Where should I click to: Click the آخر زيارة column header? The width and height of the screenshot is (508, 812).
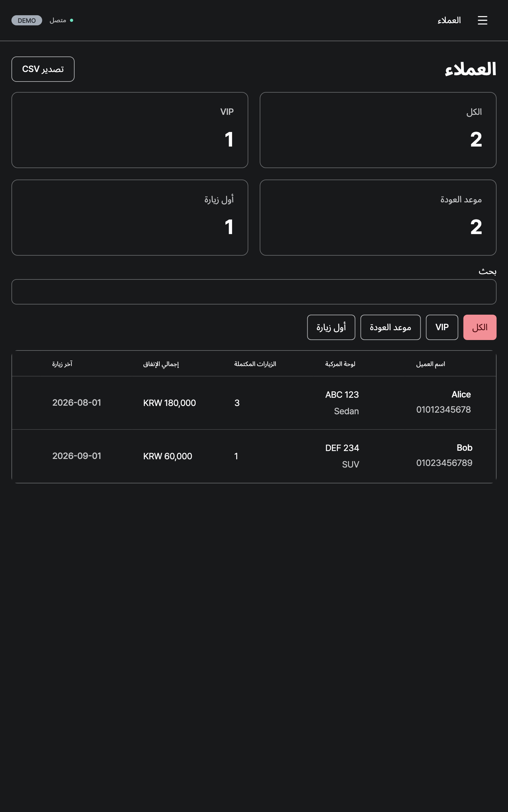62,364
